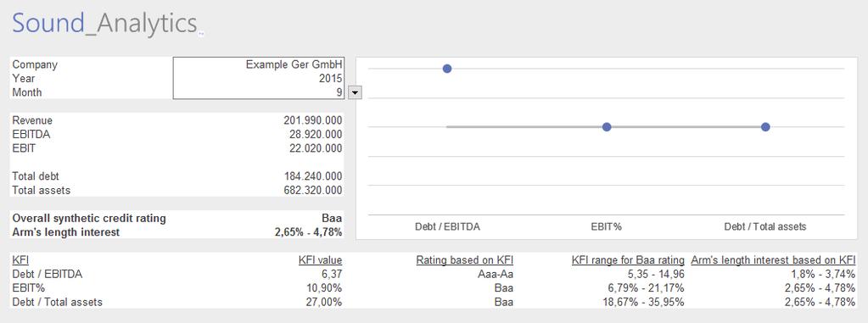The height and width of the screenshot is (323, 868).
Task: Click the KFI range for Baa rating header
Action: [x=628, y=260]
